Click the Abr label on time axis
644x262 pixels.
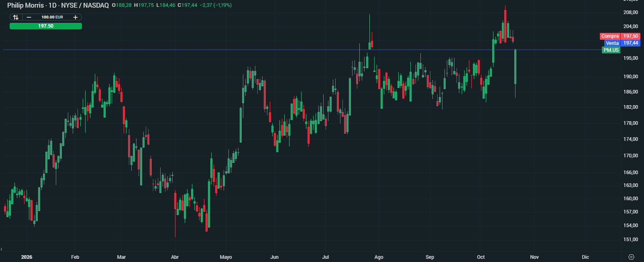pos(175,257)
